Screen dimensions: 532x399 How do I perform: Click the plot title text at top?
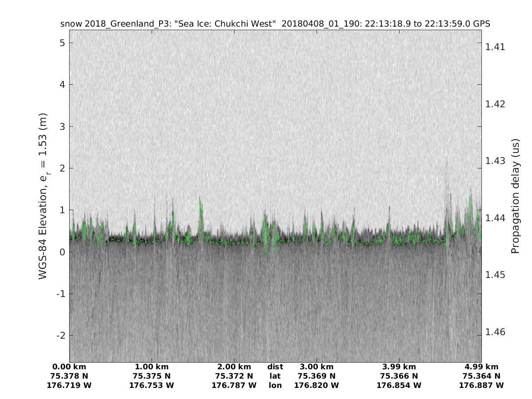tap(275, 24)
